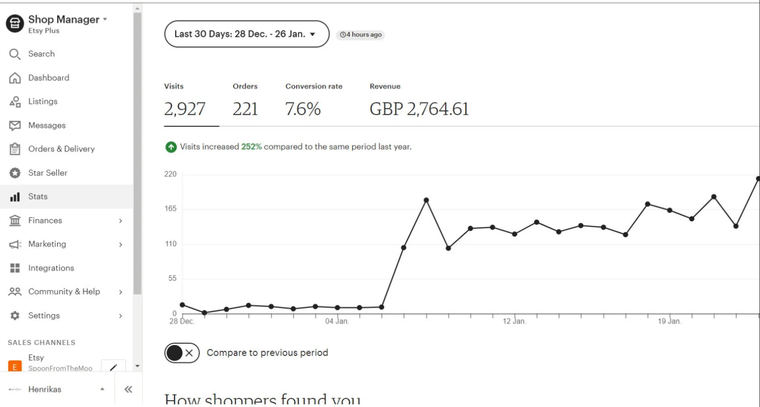Open Dashboard via its house icon
Screen dimensions: 760x407
pos(15,78)
